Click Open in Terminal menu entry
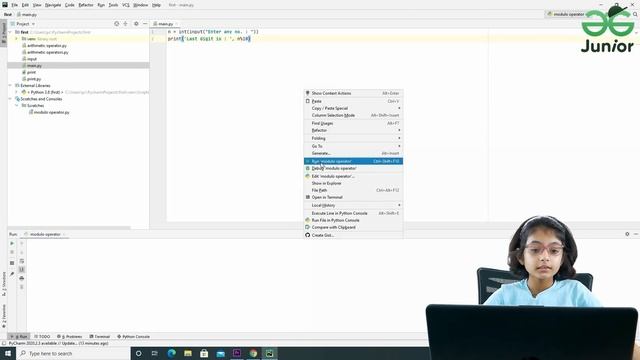The width and height of the screenshot is (640, 360). coord(353,197)
